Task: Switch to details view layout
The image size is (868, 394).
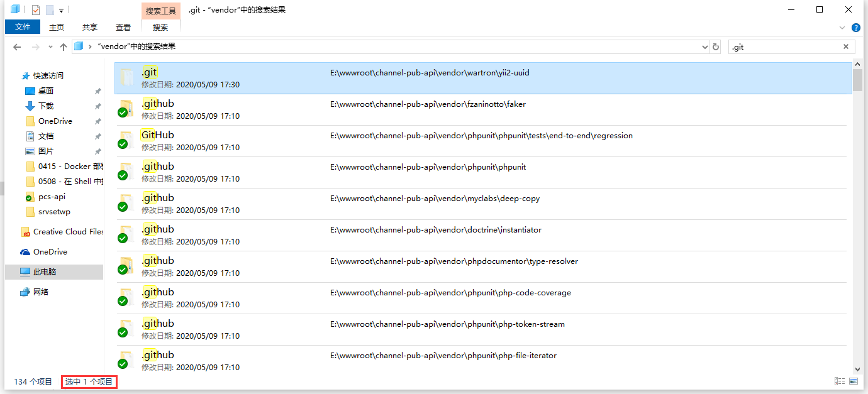Action: [x=839, y=381]
